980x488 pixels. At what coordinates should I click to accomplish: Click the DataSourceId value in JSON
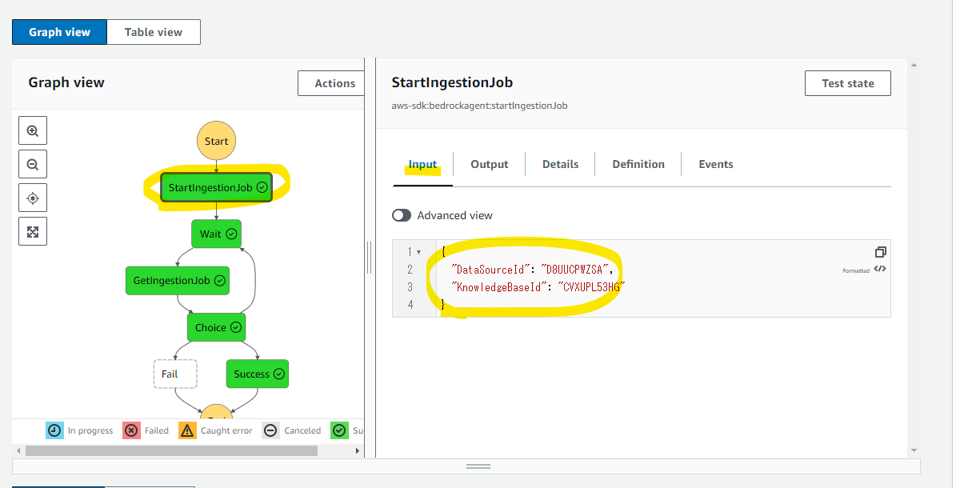(576, 270)
